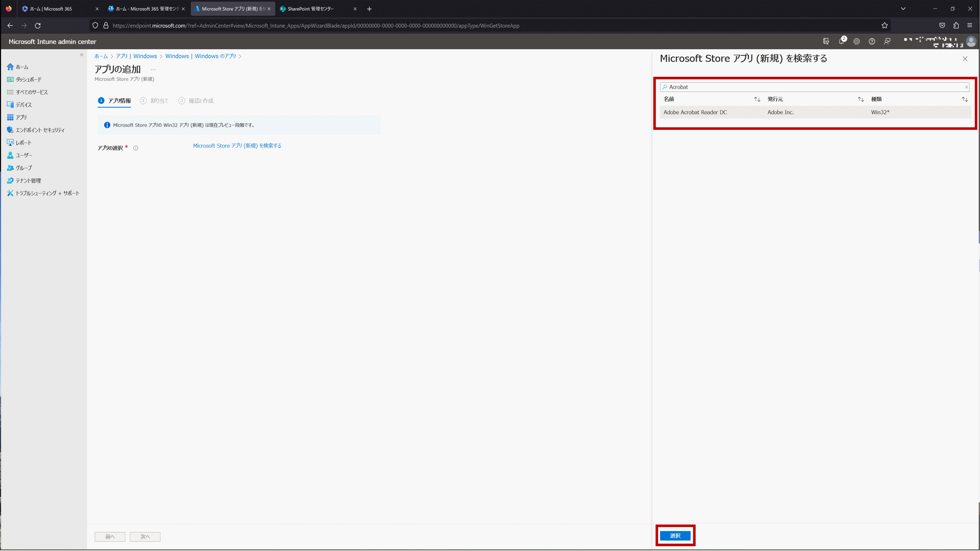Open the ellipsis menu beside アプリの追加
This screenshot has height=551, width=980.
153,70
